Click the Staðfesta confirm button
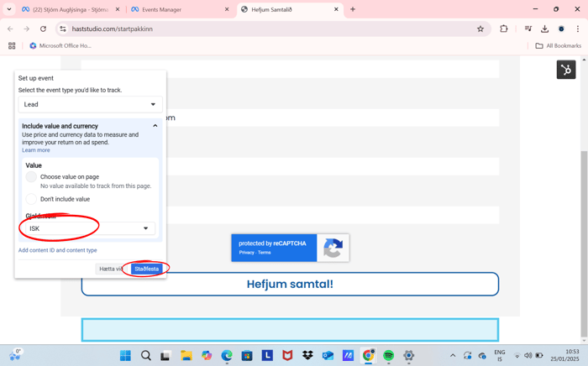This screenshot has height=366, width=588. point(147,269)
